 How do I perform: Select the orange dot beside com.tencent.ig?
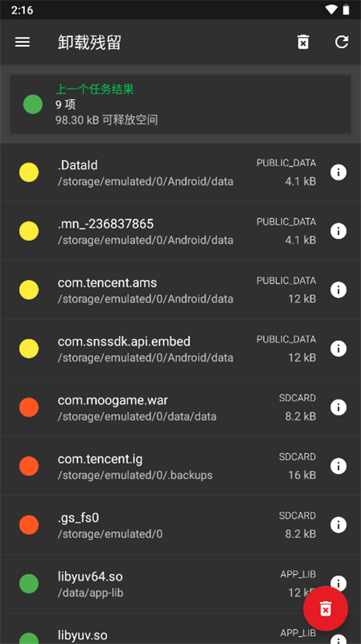tap(29, 466)
